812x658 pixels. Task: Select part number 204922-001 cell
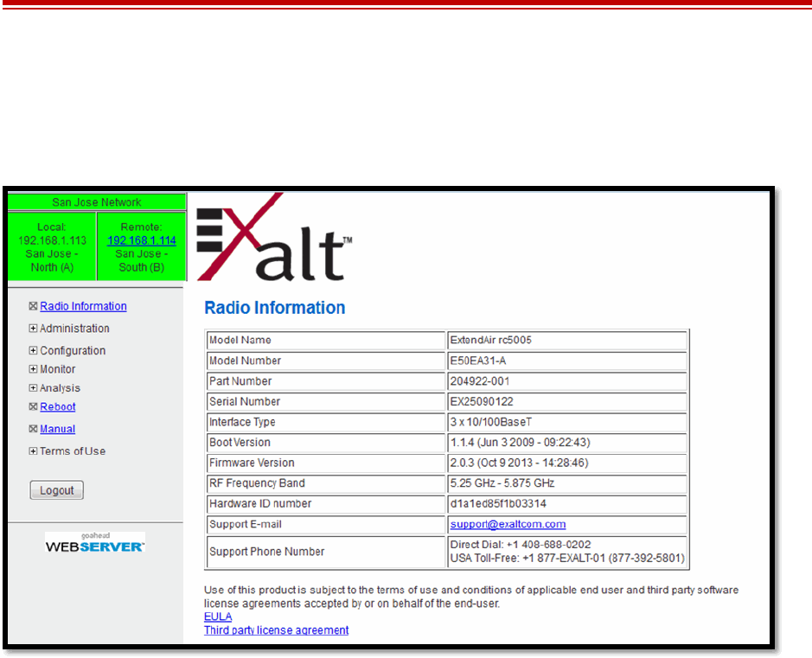click(x=567, y=381)
